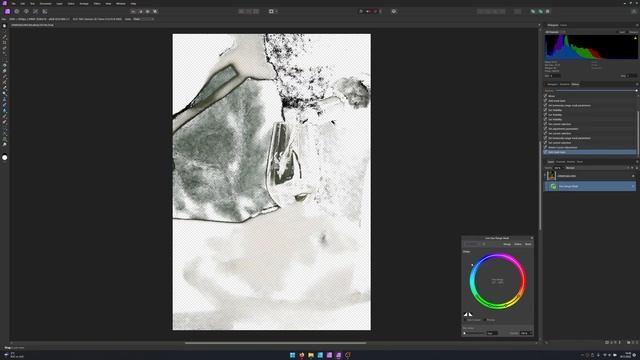Switch to the Channels tab
Image resolution: width=640 pixels, height=360 pixels.
561,162
